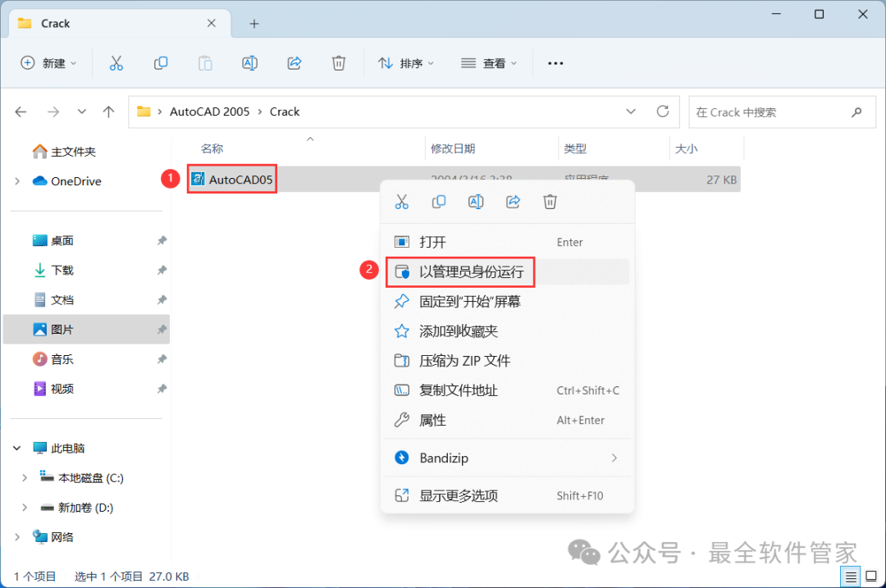Click the Paste icon in the toolbar
886x588 pixels.
[205, 63]
